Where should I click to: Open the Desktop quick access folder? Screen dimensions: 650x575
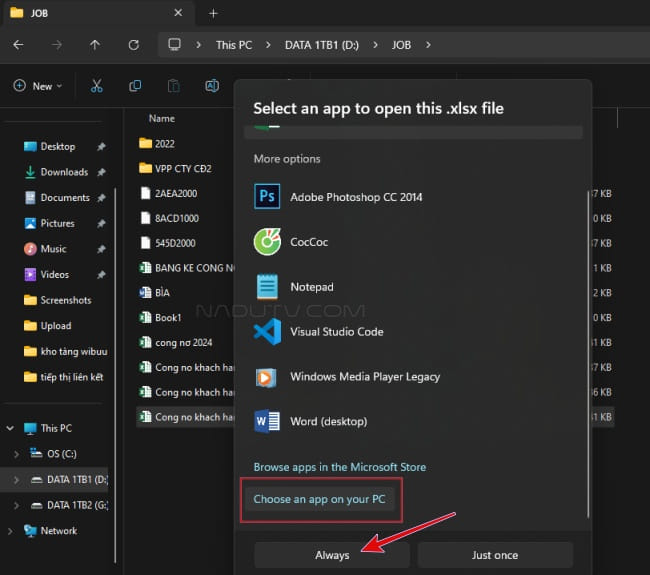pyautogui.click(x=58, y=146)
